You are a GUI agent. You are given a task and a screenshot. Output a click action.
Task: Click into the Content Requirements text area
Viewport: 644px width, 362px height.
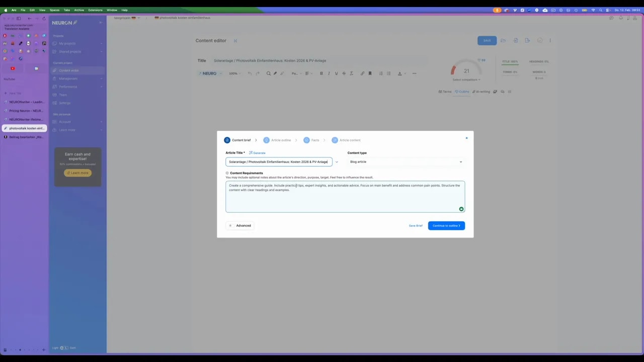345,199
